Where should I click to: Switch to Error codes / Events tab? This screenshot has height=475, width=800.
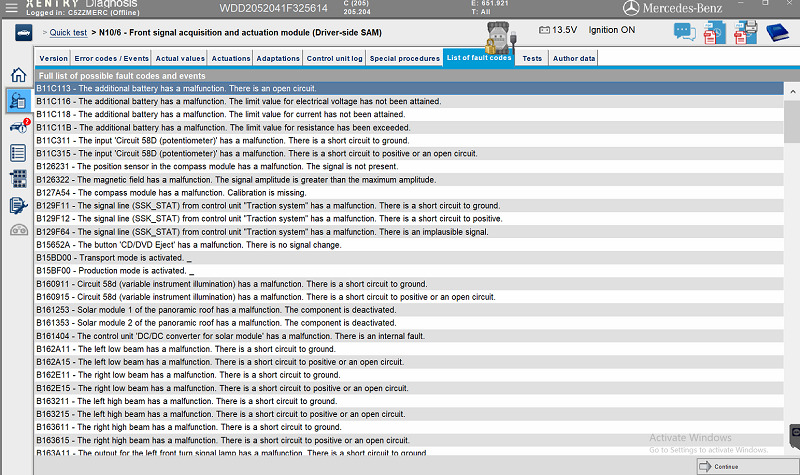tap(111, 59)
